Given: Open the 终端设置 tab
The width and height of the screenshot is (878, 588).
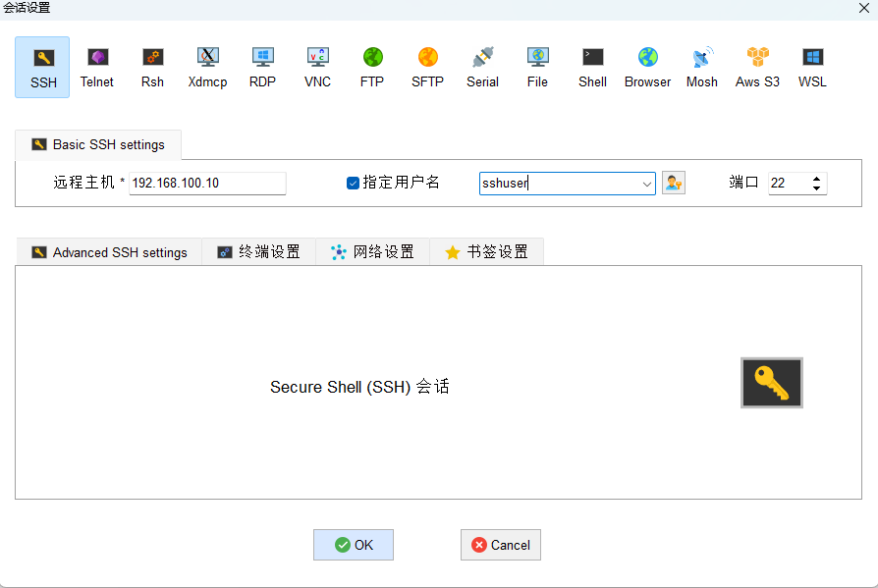Looking at the screenshot, I should (258, 252).
